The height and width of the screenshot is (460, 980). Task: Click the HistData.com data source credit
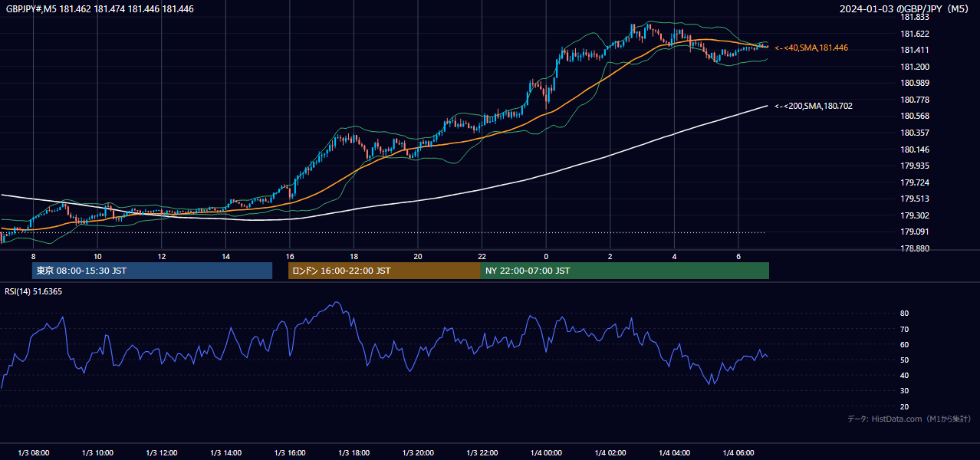[909, 419]
